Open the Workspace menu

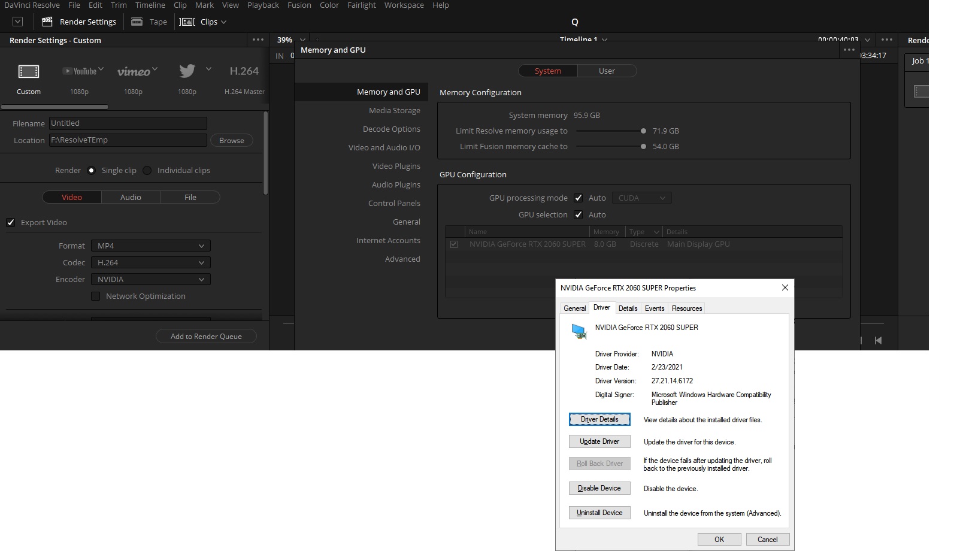(x=404, y=5)
